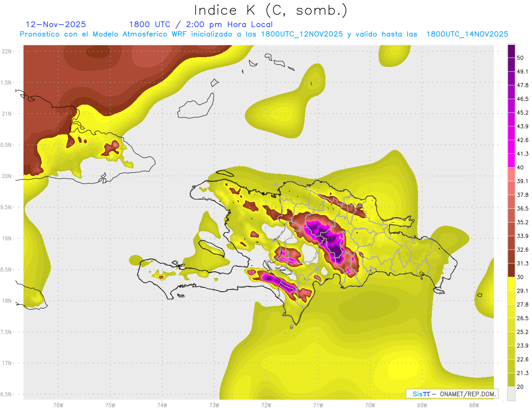Click the dark purple 50 color swatch
The width and height of the screenshot is (532, 411).
point(511,51)
